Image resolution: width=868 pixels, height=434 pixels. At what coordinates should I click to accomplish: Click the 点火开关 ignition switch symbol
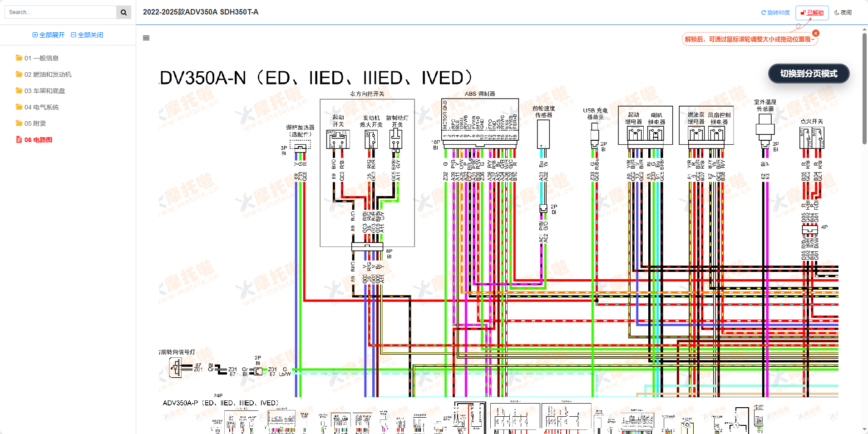tap(812, 138)
